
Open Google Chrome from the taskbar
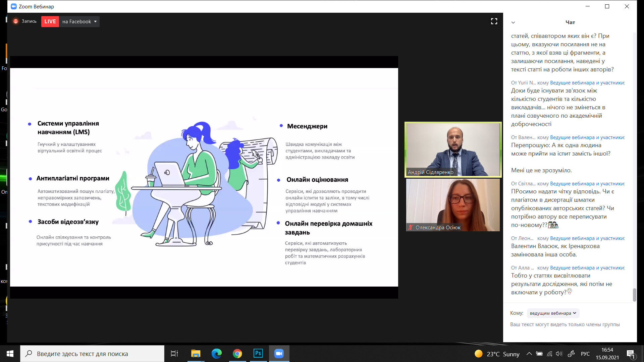[x=237, y=353]
